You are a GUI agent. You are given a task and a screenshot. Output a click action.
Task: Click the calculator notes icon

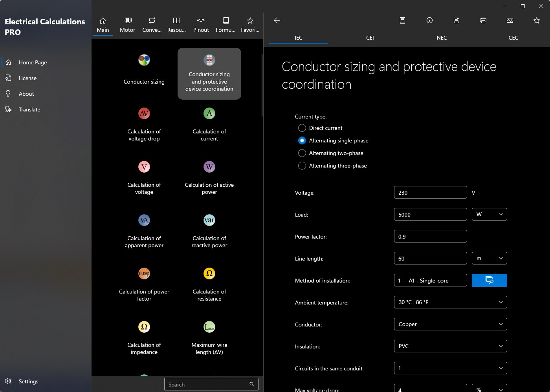pyautogui.click(x=403, y=20)
